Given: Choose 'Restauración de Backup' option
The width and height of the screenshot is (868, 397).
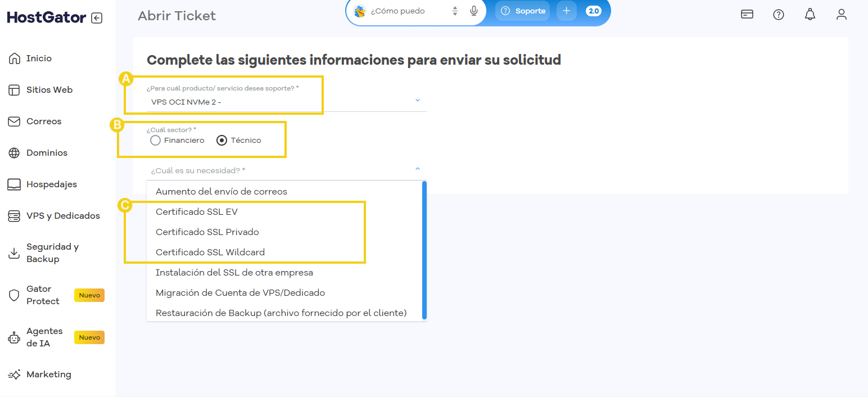Looking at the screenshot, I should tap(284, 313).
